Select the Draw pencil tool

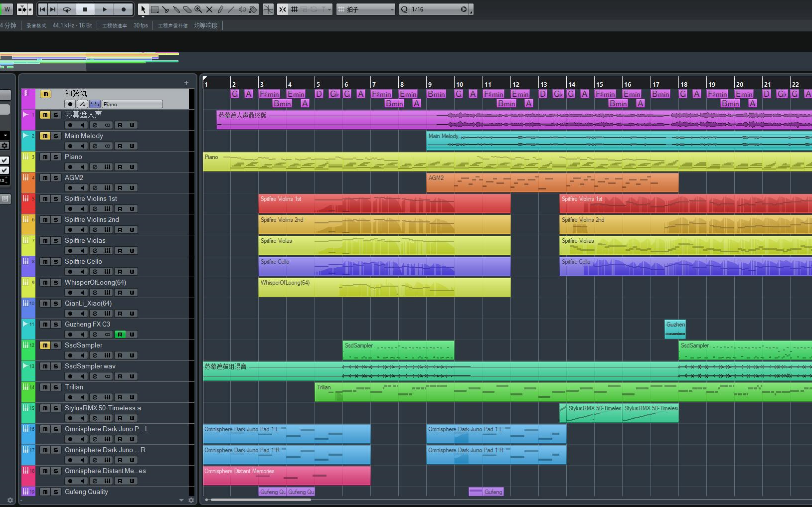point(220,9)
